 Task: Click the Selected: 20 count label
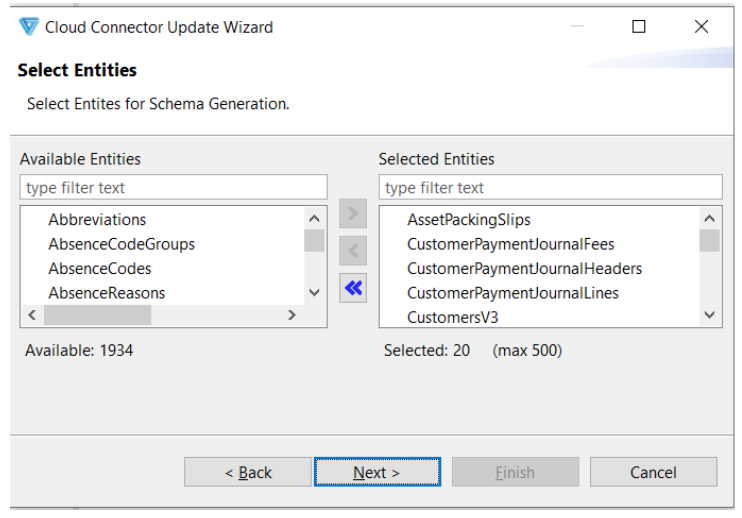coord(427,351)
